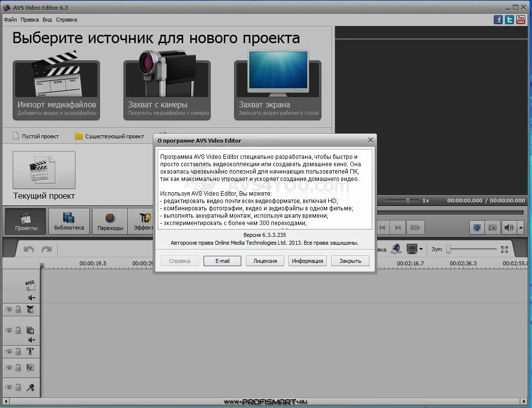Open the Twitter icon in the header
The height and width of the screenshot is (408, 532).
tap(509, 20)
